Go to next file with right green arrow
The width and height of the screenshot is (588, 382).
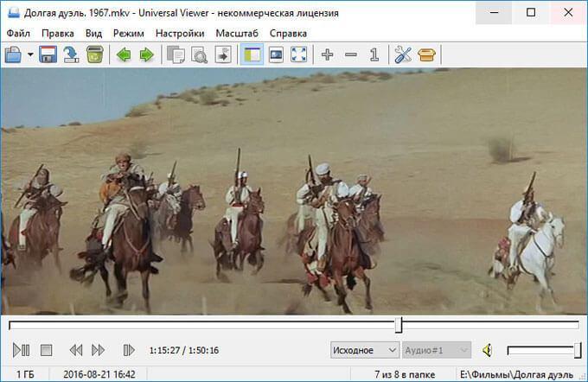point(147,55)
